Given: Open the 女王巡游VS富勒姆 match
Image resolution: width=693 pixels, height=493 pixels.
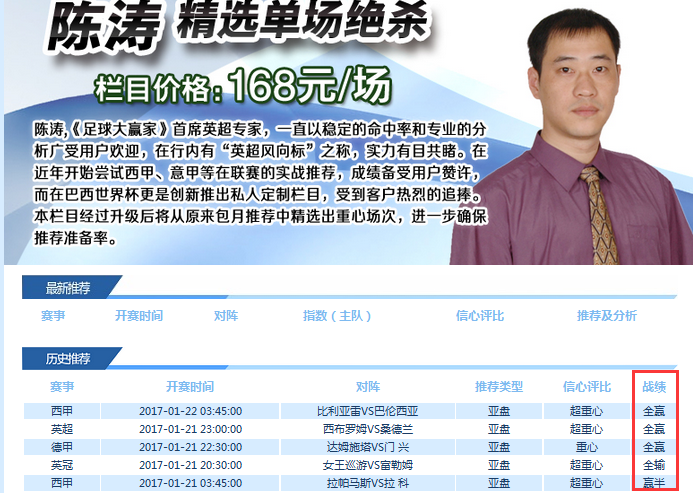Looking at the screenshot, I should 368,465.
